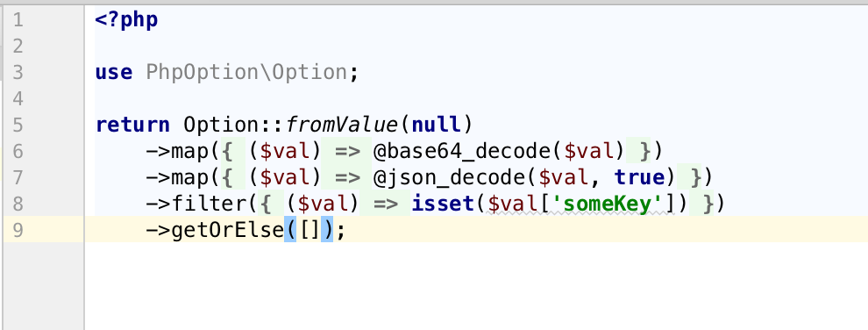Click the PhpOption\Option namespace import
The image size is (868, 330).
[x=246, y=72]
